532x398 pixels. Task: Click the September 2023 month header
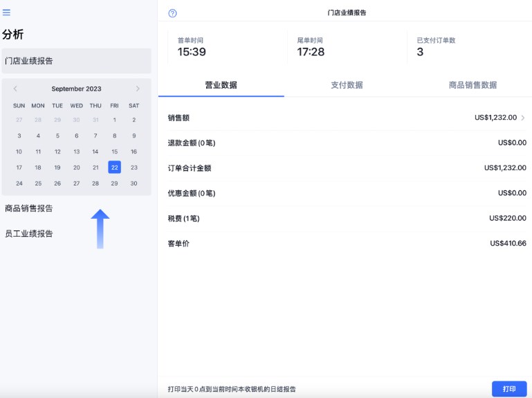[x=76, y=89]
